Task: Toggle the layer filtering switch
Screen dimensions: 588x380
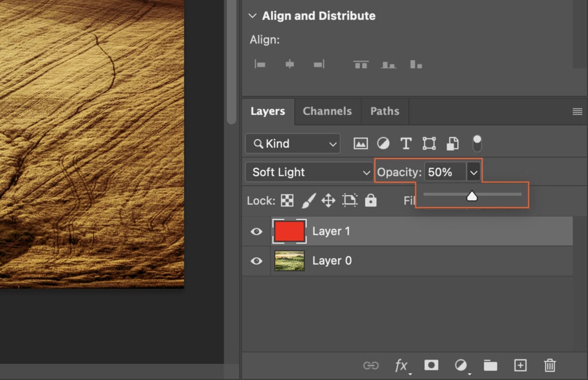Action: point(477,143)
